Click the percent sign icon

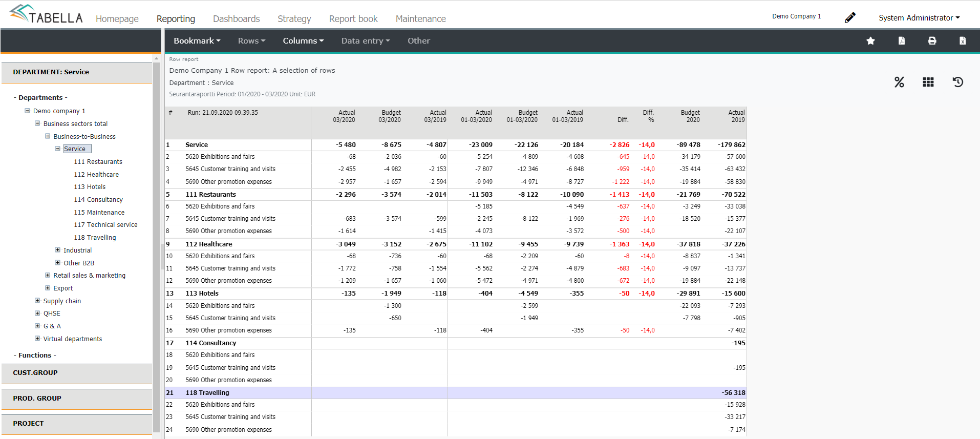[x=899, y=82]
